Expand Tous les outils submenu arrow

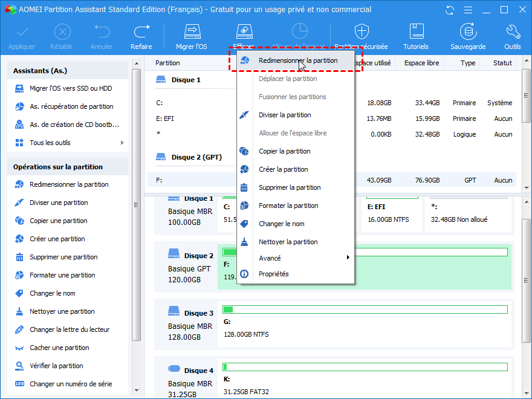[x=122, y=143]
